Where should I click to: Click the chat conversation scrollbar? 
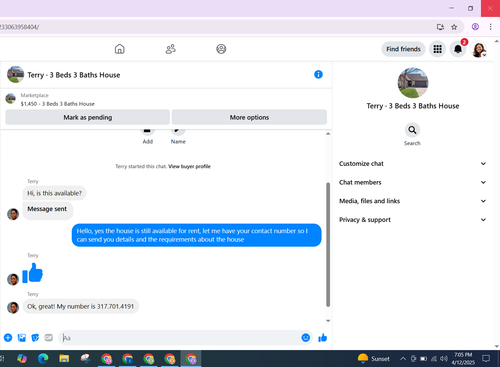(328, 244)
